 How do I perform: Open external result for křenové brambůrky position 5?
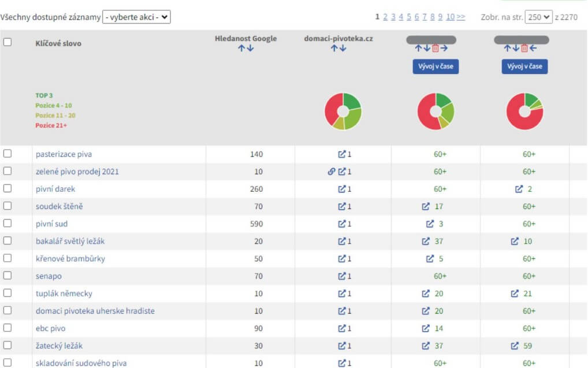pos(430,259)
